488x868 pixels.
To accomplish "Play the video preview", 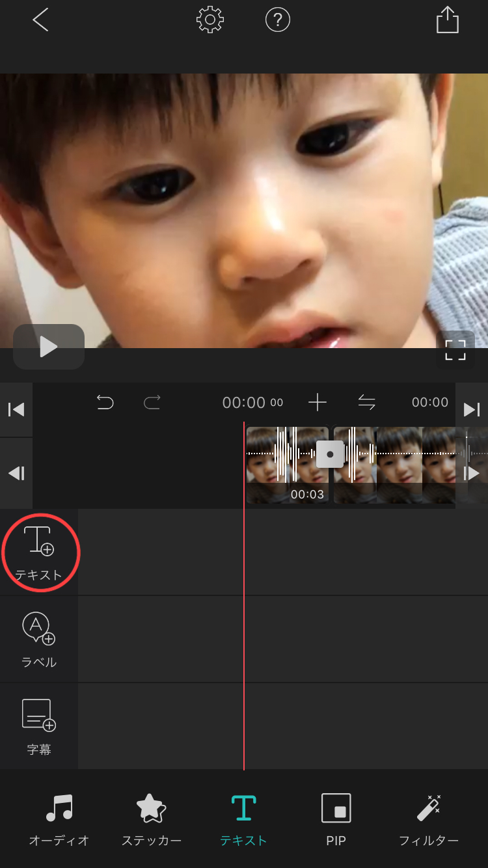I will tap(49, 347).
